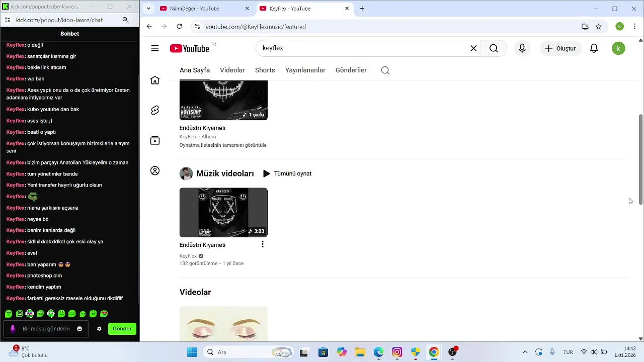Open volume control in system tray
The height and width of the screenshot is (362, 644).
tap(594, 352)
